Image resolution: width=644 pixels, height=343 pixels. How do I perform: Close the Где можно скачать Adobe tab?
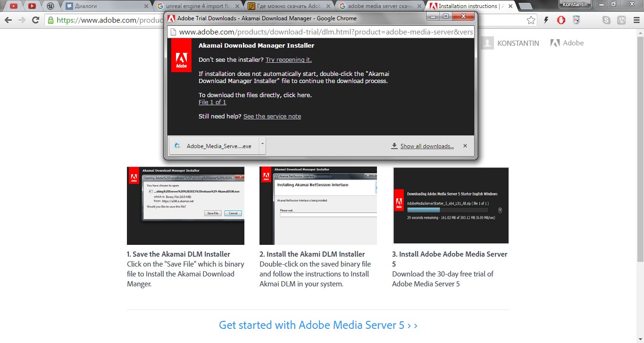coord(329,7)
